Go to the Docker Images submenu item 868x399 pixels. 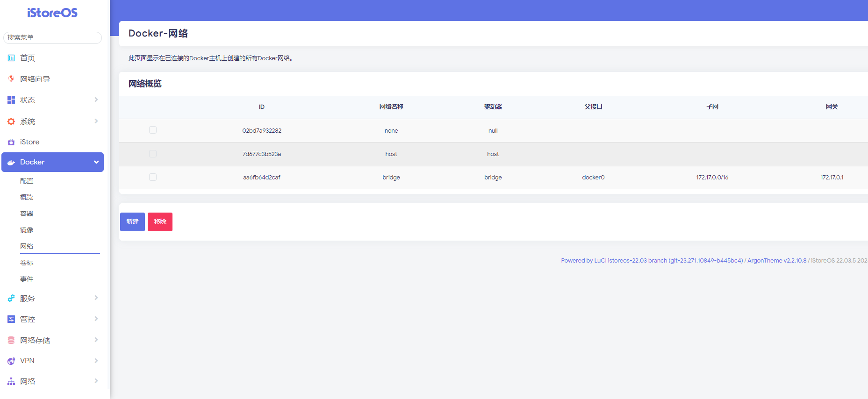(27, 230)
